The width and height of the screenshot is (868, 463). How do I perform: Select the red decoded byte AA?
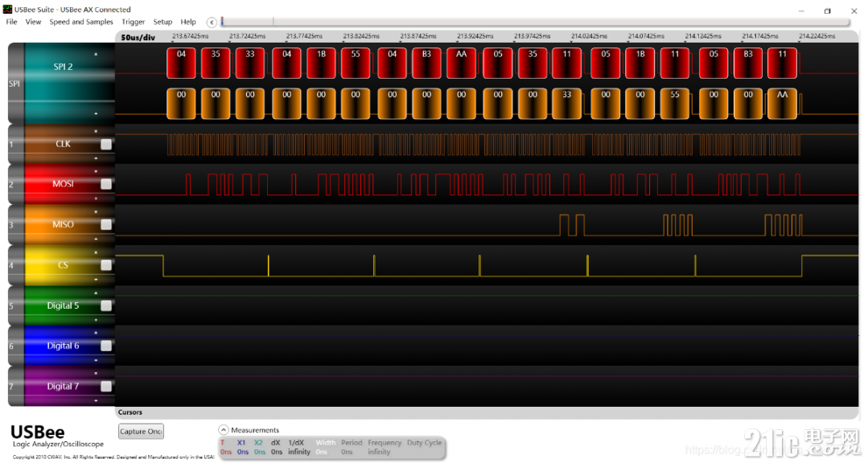461,63
